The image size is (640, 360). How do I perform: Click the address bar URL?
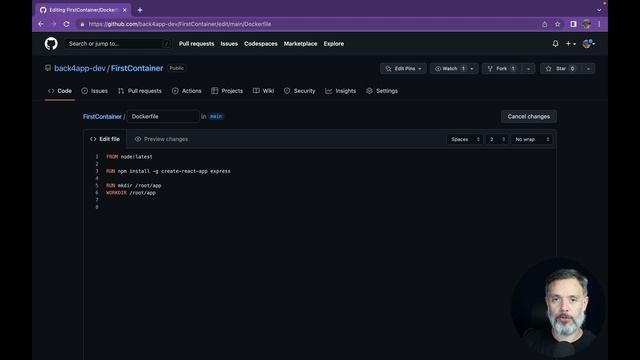[180, 24]
